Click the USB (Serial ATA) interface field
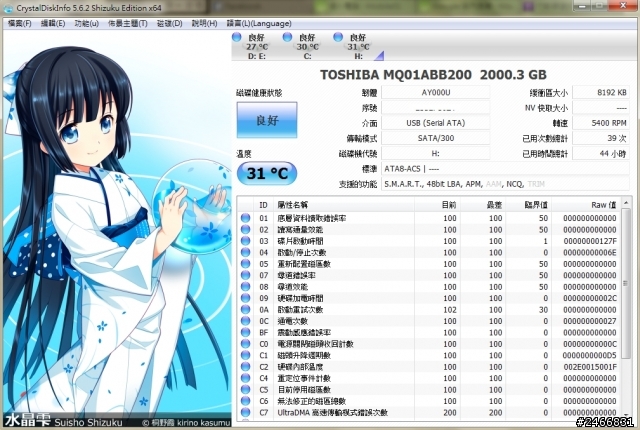 click(x=436, y=123)
